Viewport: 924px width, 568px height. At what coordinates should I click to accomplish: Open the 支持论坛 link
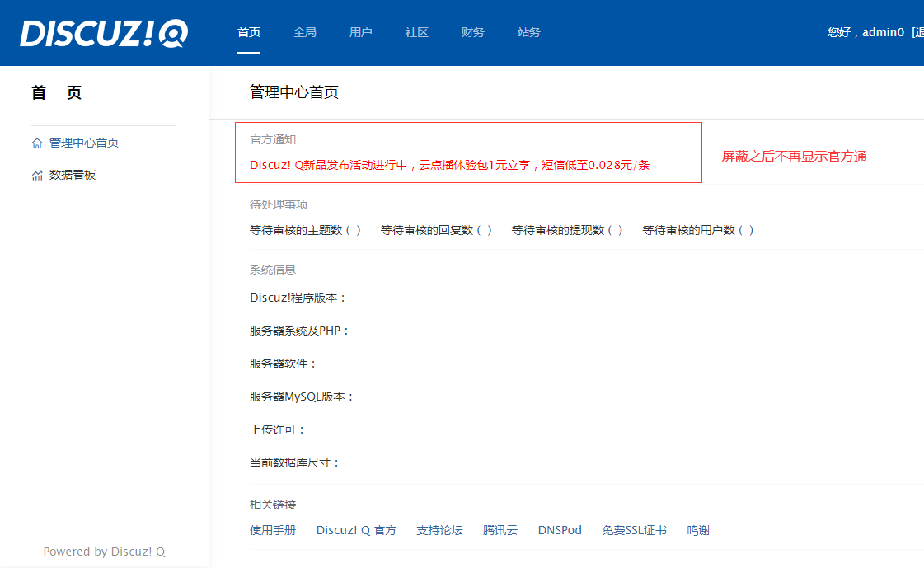(x=439, y=530)
